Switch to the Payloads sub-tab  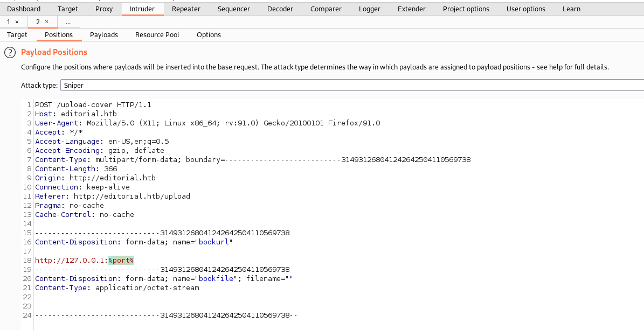coord(104,35)
